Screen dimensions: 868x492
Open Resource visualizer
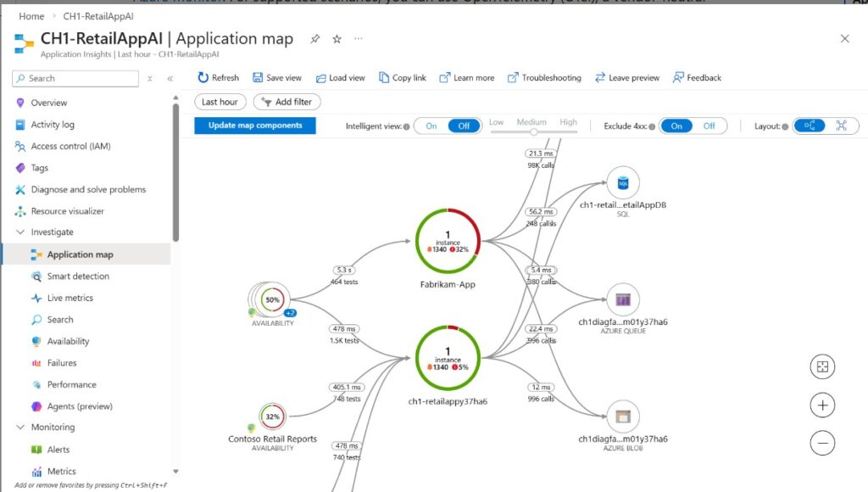[67, 210]
